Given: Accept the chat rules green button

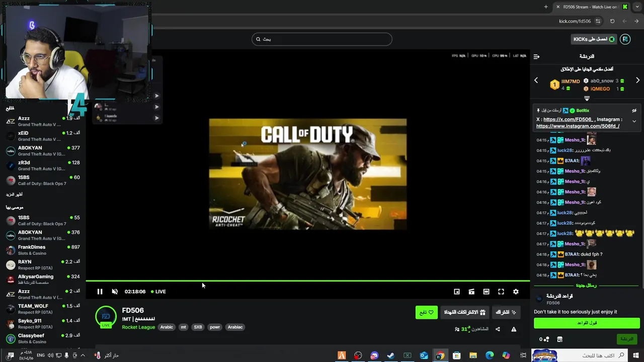Looking at the screenshot, I should point(587,323).
